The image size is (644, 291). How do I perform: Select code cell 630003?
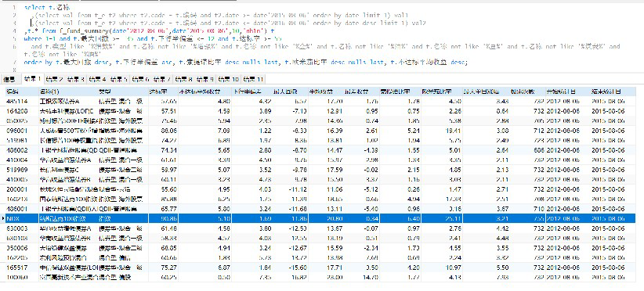pos(21,228)
